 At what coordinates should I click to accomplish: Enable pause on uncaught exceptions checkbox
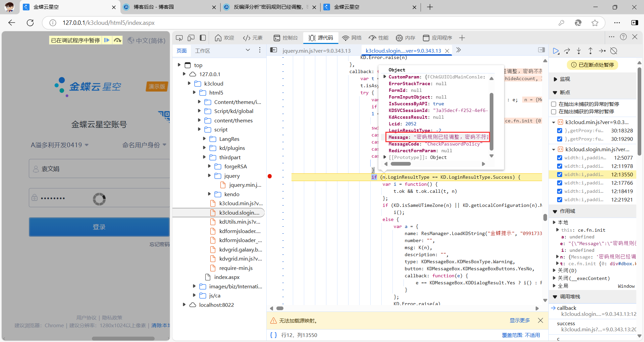point(554,104)
